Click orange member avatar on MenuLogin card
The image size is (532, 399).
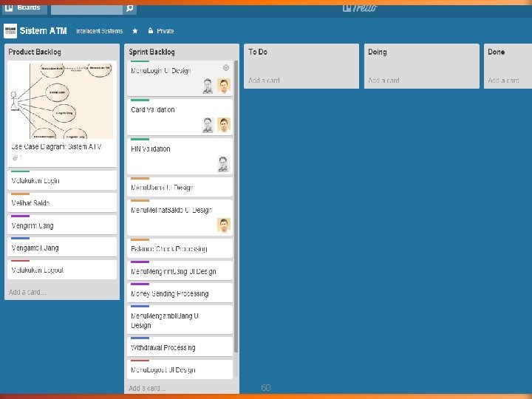tap(224, 86)
